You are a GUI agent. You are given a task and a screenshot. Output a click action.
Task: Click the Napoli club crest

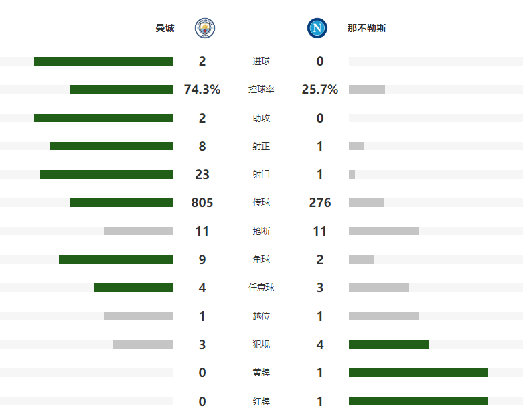317,28
